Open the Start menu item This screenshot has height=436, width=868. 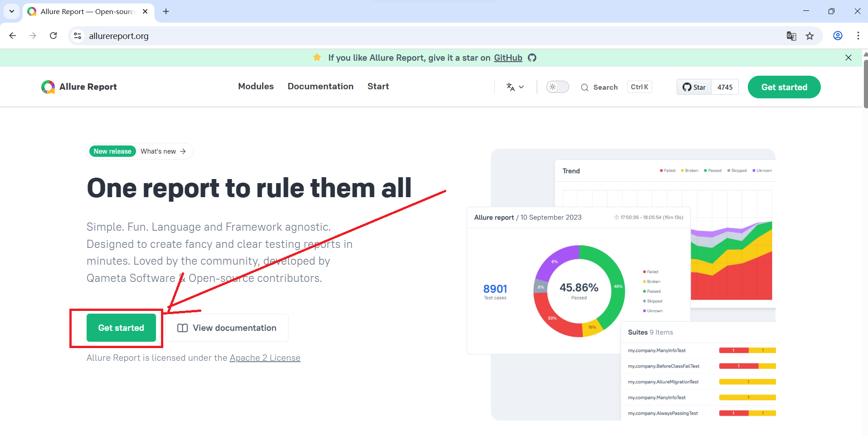(378, 86)
